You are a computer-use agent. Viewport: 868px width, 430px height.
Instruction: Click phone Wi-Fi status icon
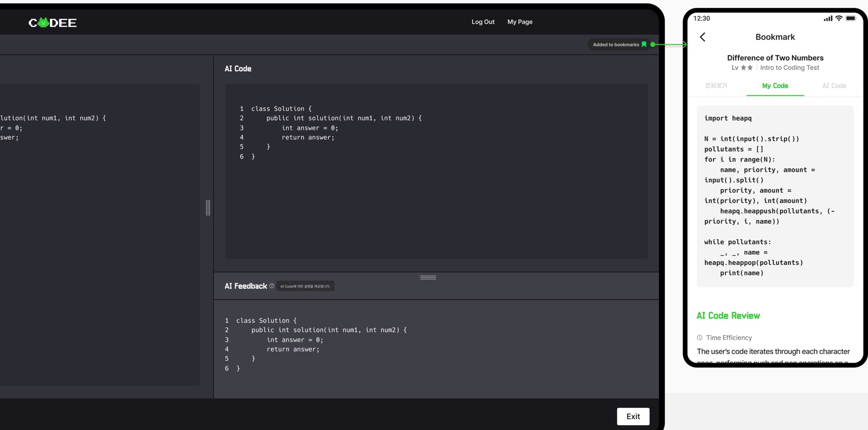coord(839,18)
